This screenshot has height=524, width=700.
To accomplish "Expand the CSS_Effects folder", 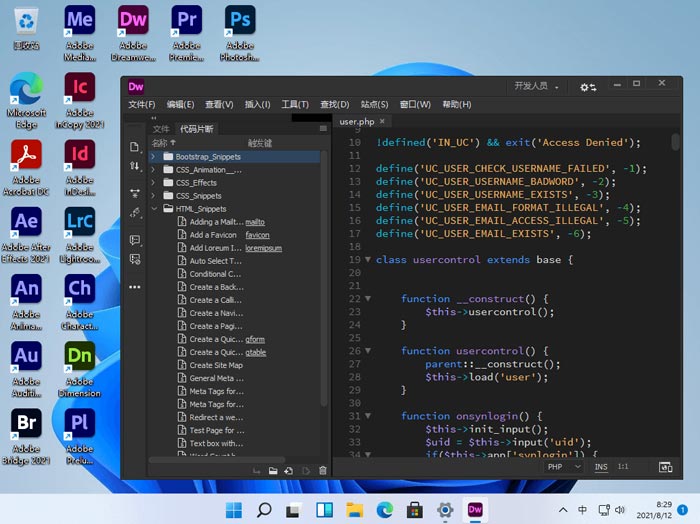I will click(x=154, y=183).
